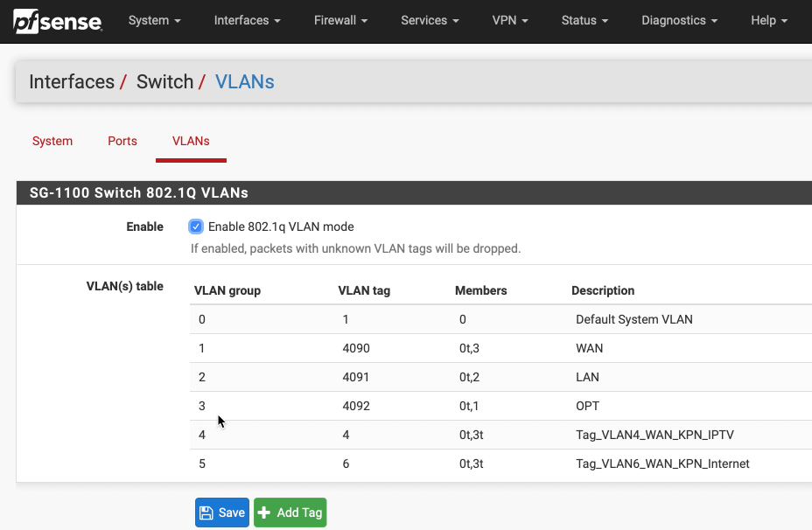Open the Help menu
The image size is (812, 530).
(x=768, y=20)
